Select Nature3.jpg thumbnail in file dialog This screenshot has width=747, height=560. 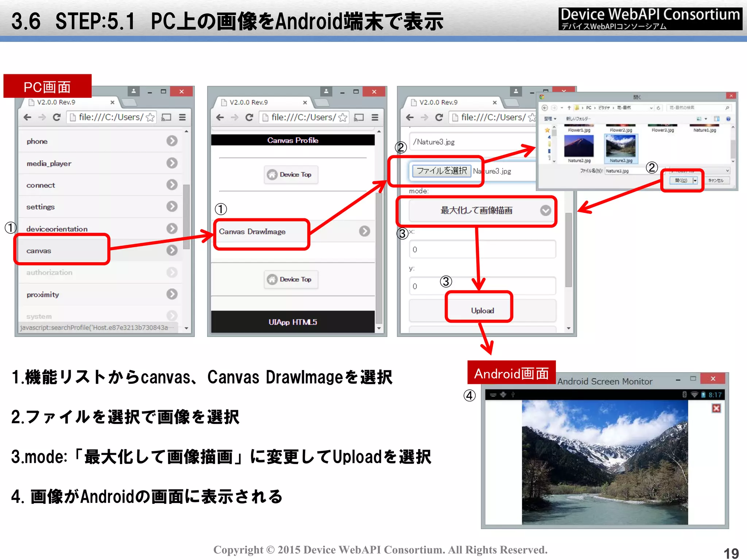(x=621, y=148)
